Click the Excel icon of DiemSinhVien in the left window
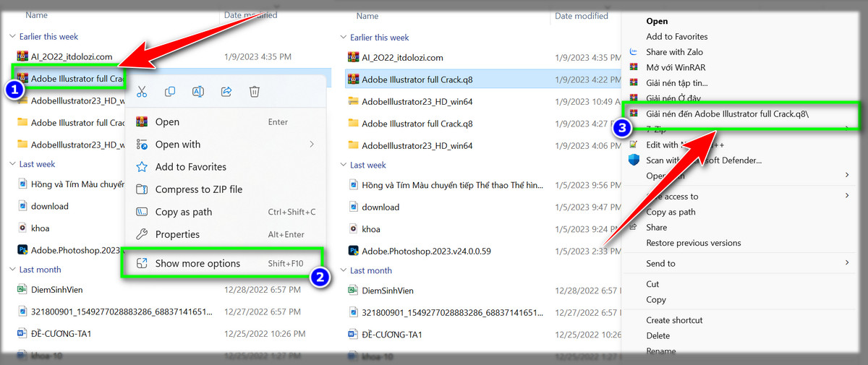 [22, 290]
